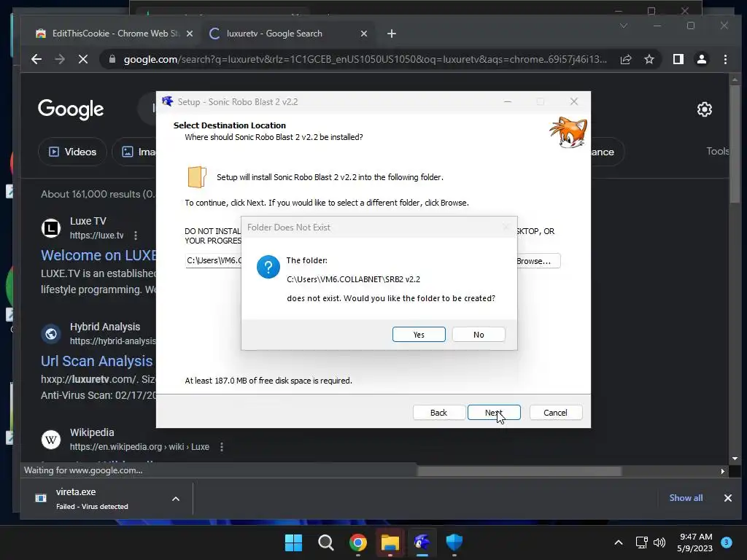The width and height of the screenshot is (747, 560).
Task: Click No in Folder Does Not Exist dialog
Action: point(479,334)
